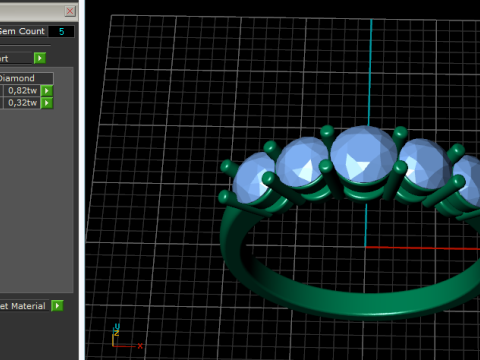Viewport: 480px width, 360px height.
Task: Click the 0,32tw weight value
Action: point(22,103)
